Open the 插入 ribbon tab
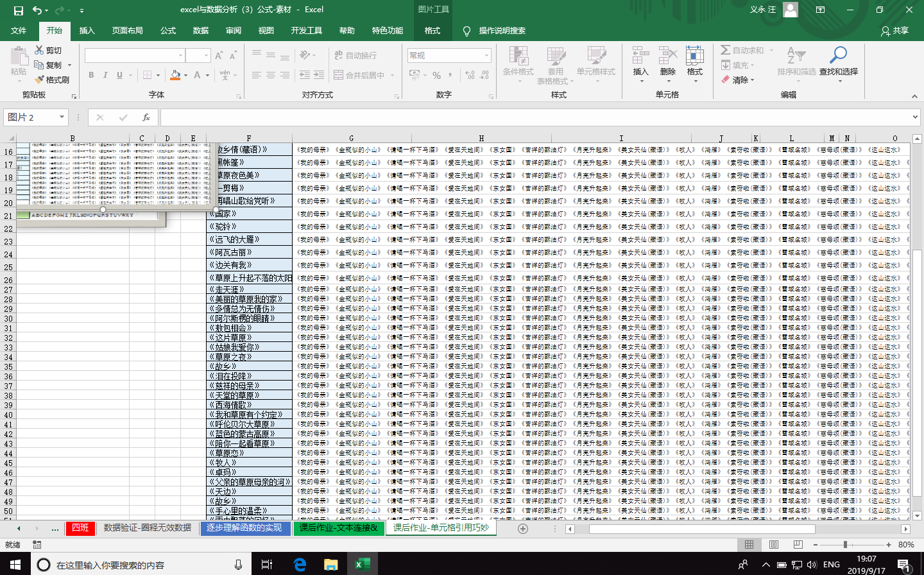Viewport: 924px width, 575px height. coord(87,30)
